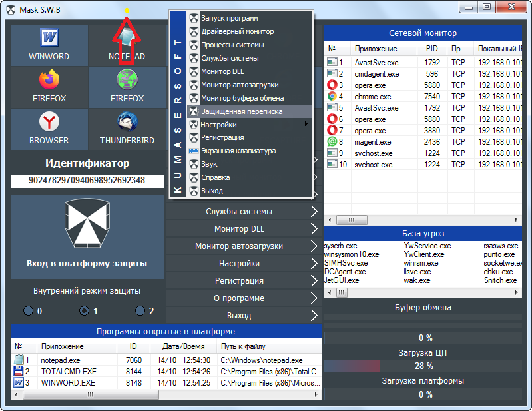
Task: Click the shield icon beside Выход in menu
Action: 194,191
